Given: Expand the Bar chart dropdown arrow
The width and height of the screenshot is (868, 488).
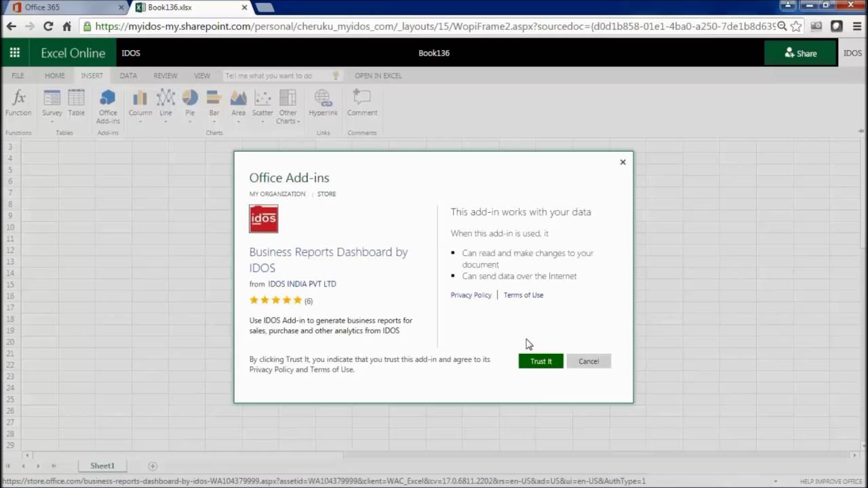Looking at the screenshot, I should pos(214,122).
